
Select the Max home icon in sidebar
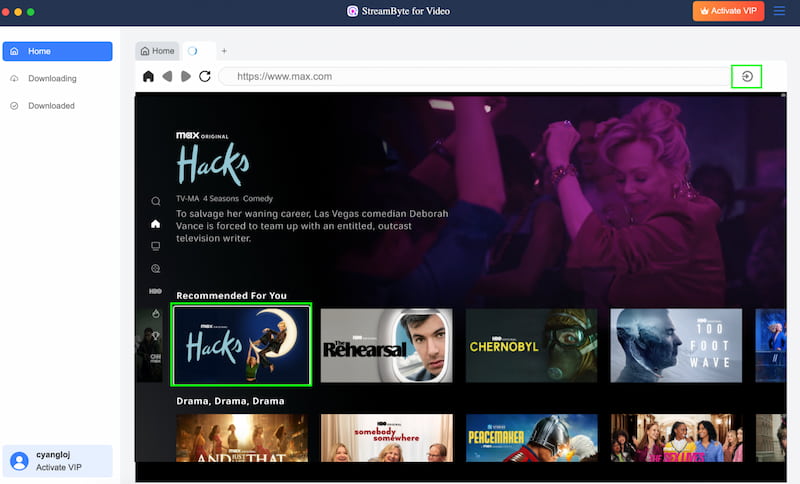156,224
